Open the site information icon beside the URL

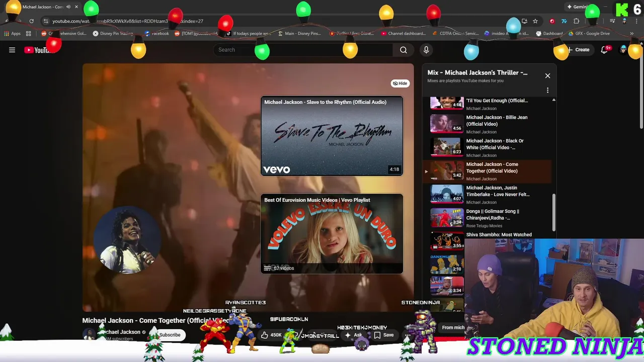point(46,21)
